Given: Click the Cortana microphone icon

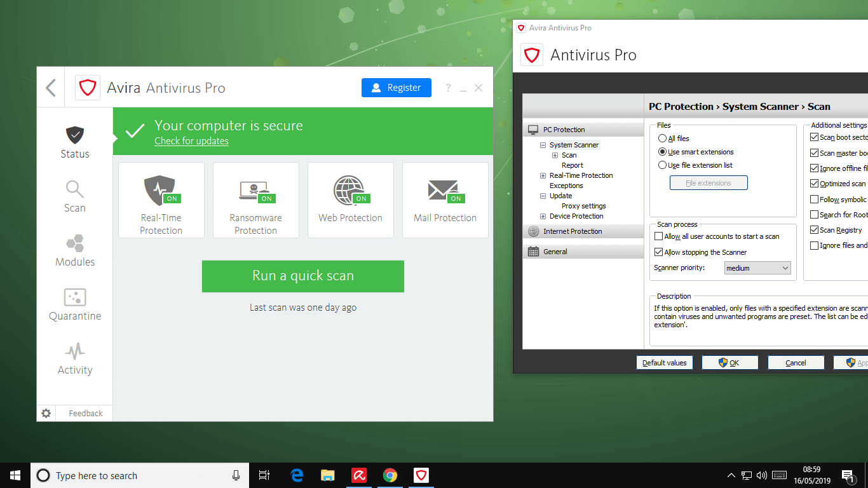Looking at the screenshot, I should pos(236,475).
